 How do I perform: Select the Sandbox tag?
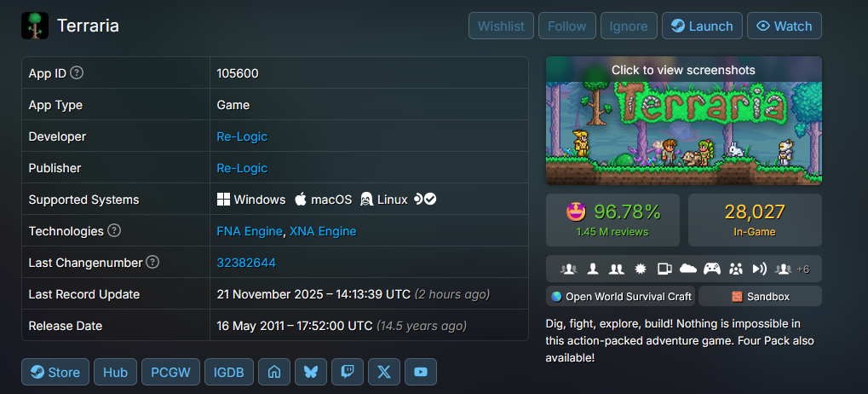760,297
